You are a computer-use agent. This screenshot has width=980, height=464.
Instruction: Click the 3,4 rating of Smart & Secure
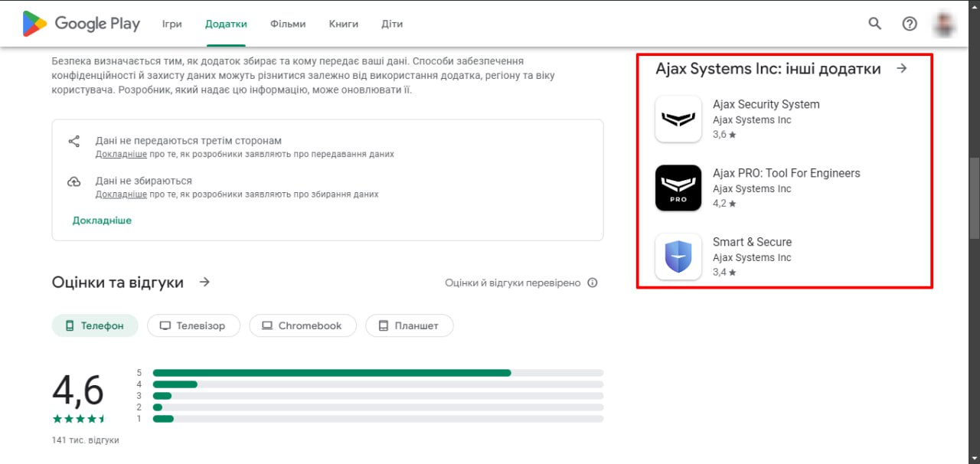[724, 273]
